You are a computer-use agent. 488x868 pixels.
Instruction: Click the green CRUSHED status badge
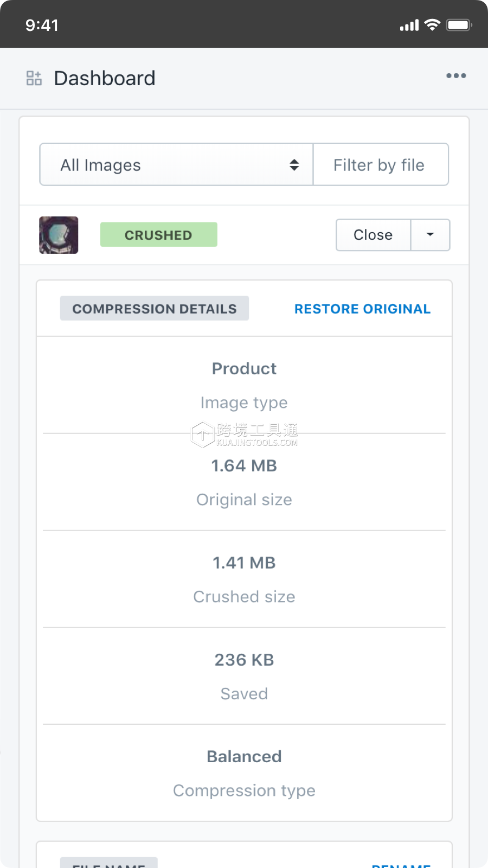click(158, 235)
